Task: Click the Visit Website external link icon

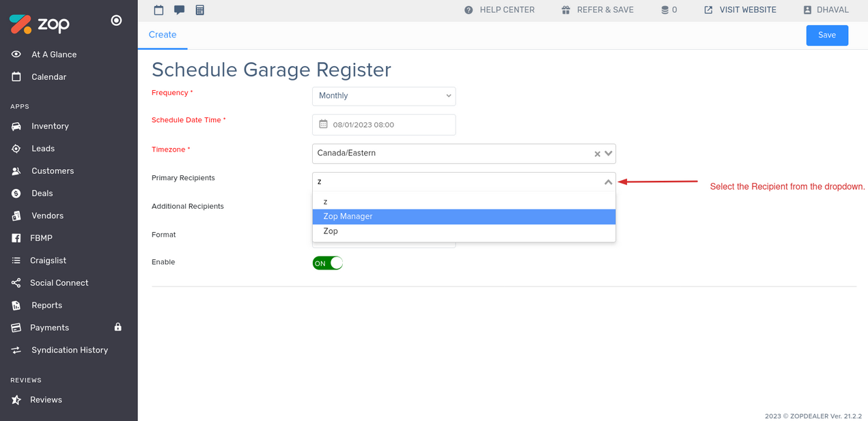Action: click(x=708, y=10)
